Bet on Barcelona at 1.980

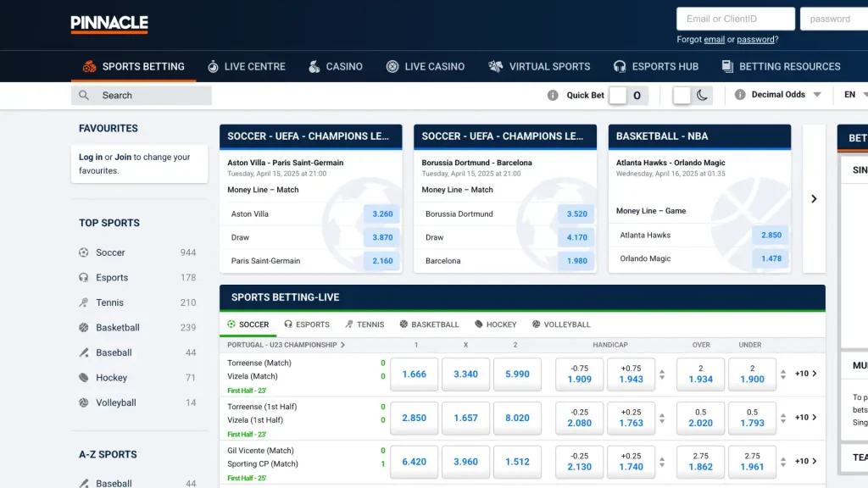576,261
